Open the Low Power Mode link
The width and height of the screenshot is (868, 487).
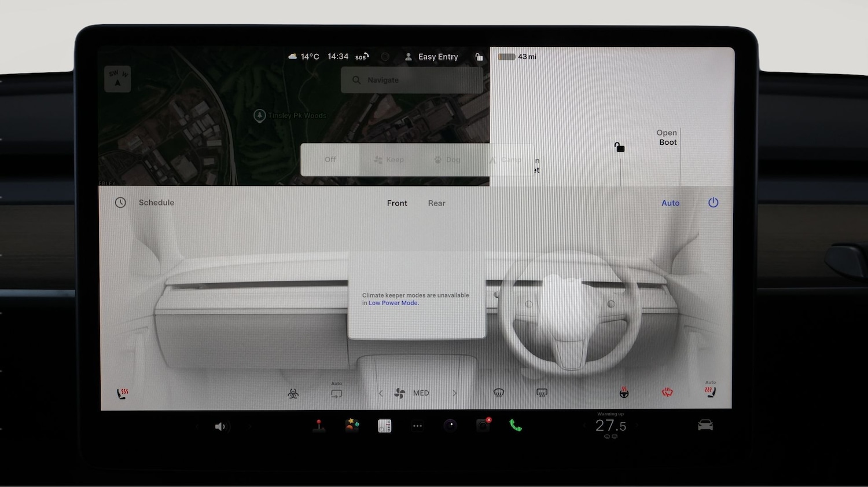coord(393,302)
